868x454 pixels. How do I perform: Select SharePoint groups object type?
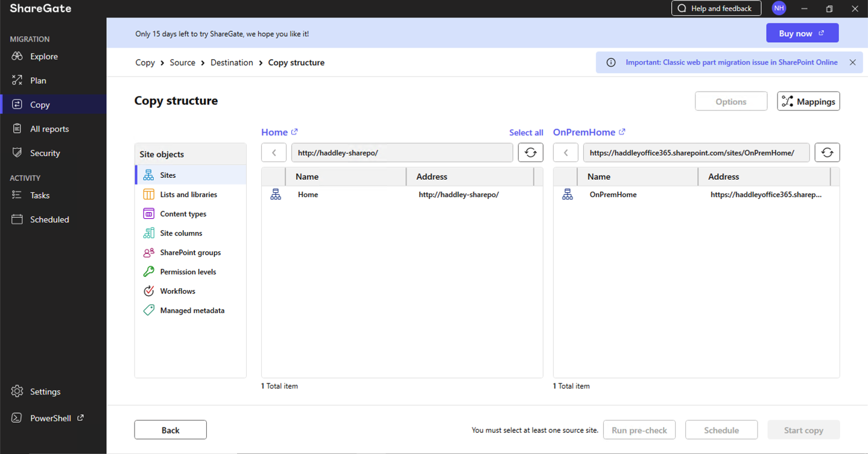[x=191, y=252]
